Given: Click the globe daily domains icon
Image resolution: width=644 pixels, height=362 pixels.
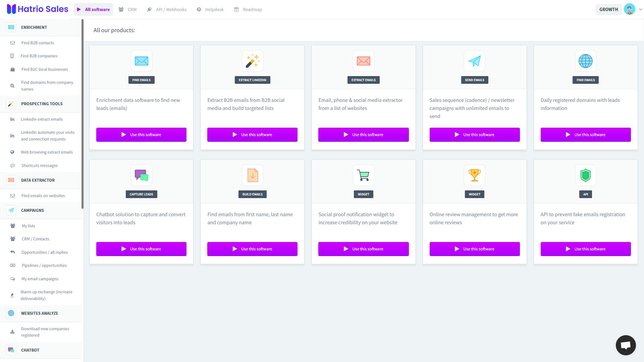Looking at the screenshot, I should tap(585, 61).
